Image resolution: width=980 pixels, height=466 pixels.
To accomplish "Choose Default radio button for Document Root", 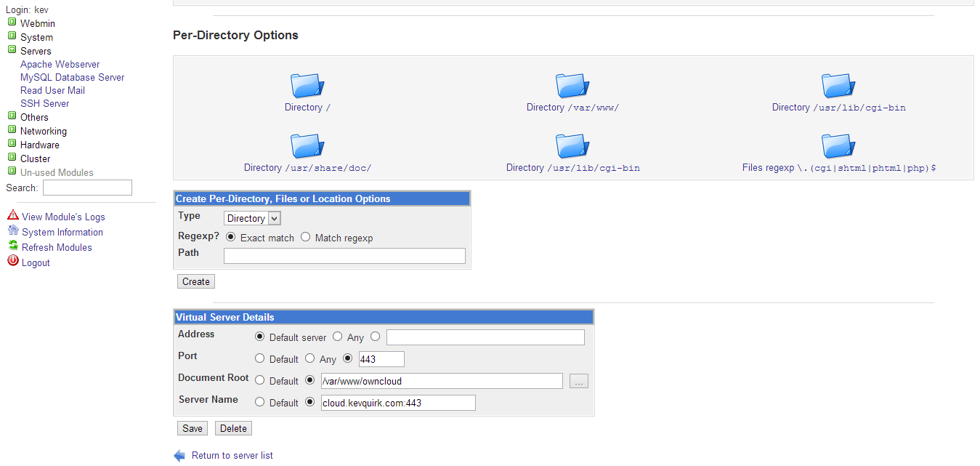I will [259, 380].
